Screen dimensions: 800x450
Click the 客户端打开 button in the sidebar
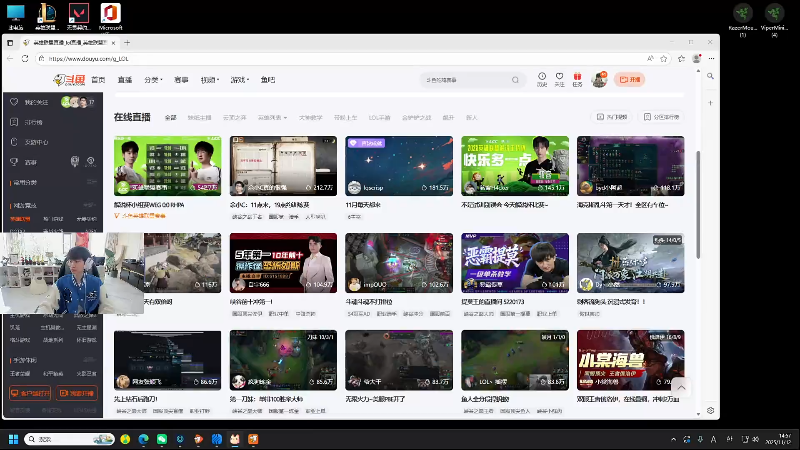pos(30,393)
